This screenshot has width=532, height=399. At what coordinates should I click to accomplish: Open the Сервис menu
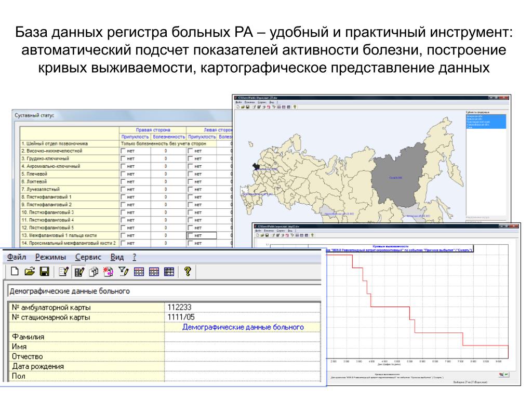point(88,257)
